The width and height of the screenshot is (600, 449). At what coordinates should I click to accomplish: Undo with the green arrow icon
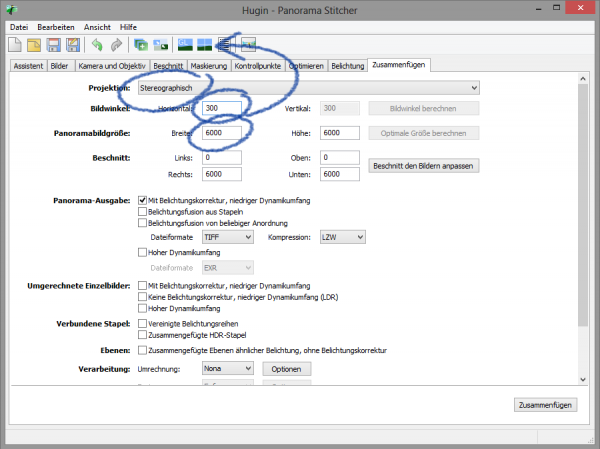pyautogui.click(x=97, y=45)
